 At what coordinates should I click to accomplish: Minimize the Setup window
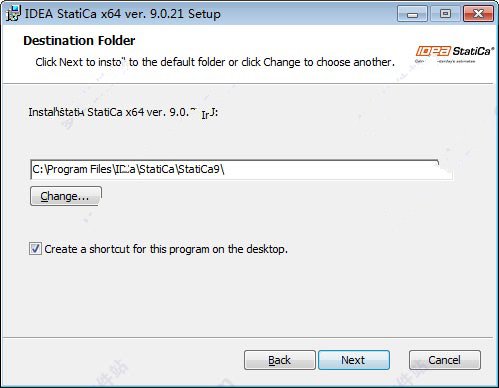[412, 14]
